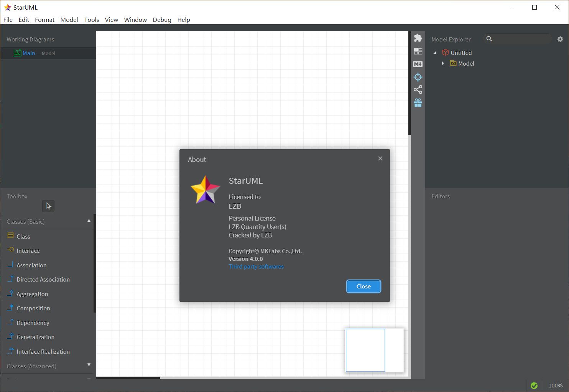Open the File menu

coord(8,20)
